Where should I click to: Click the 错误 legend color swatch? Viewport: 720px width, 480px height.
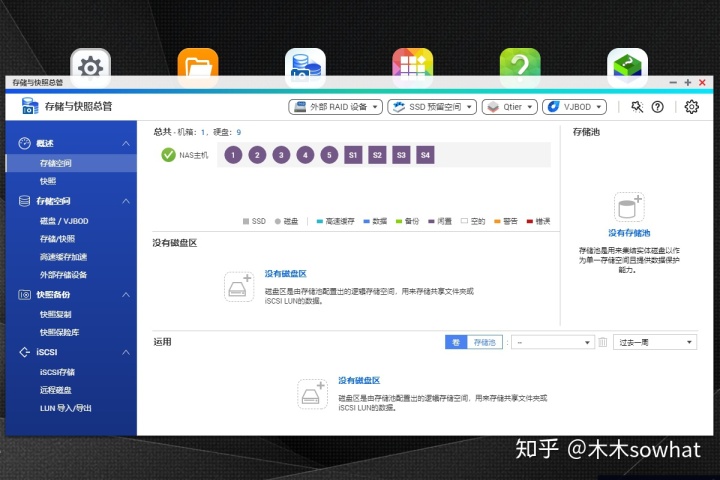click(x=529, y=221)
